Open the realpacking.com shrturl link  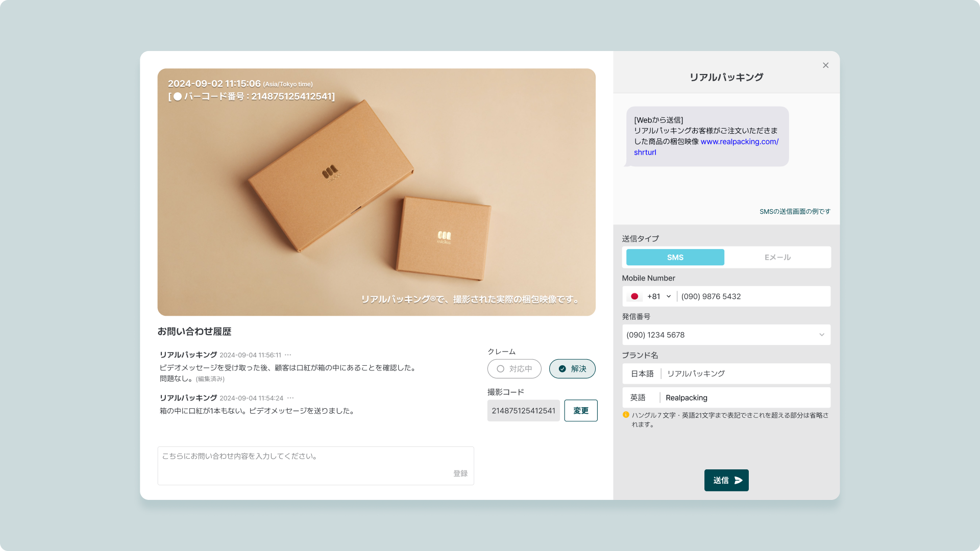coord(739,142)
